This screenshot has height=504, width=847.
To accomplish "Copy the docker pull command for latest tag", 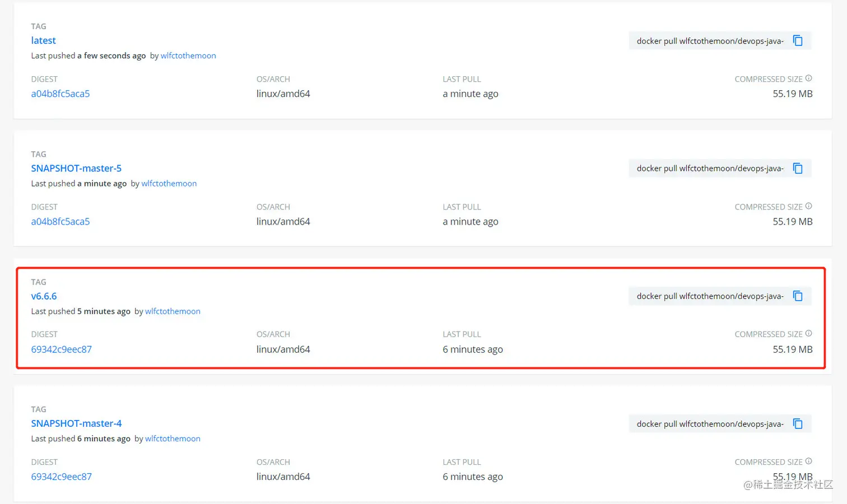I will (x=798, y=41).
